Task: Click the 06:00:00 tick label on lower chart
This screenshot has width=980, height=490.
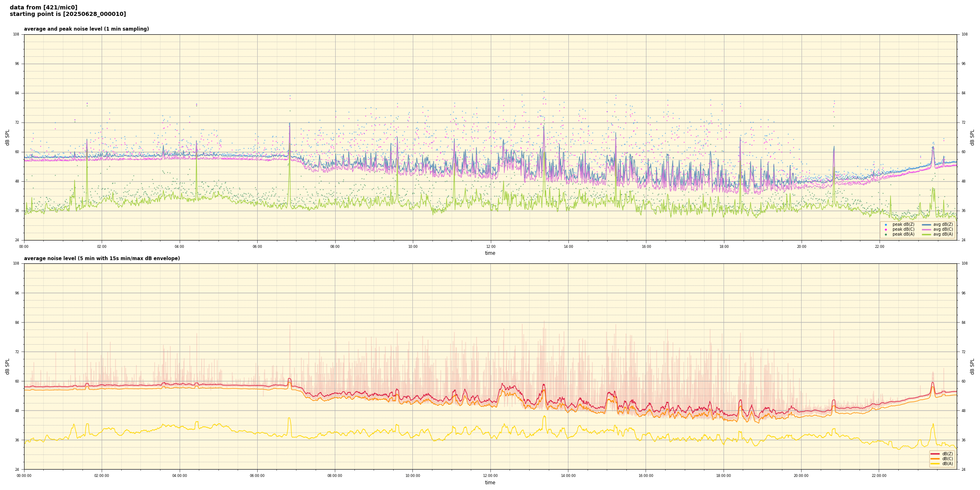Action: pos(257,476)
